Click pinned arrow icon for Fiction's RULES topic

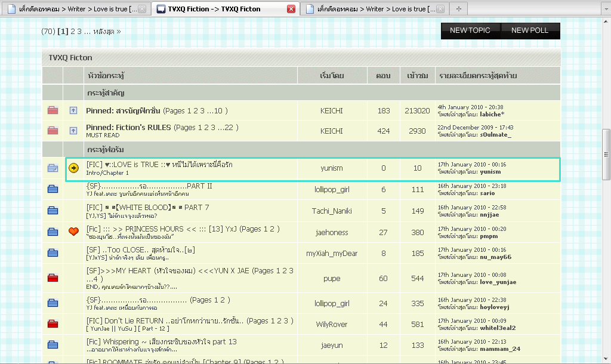click(x=73, y=131)
